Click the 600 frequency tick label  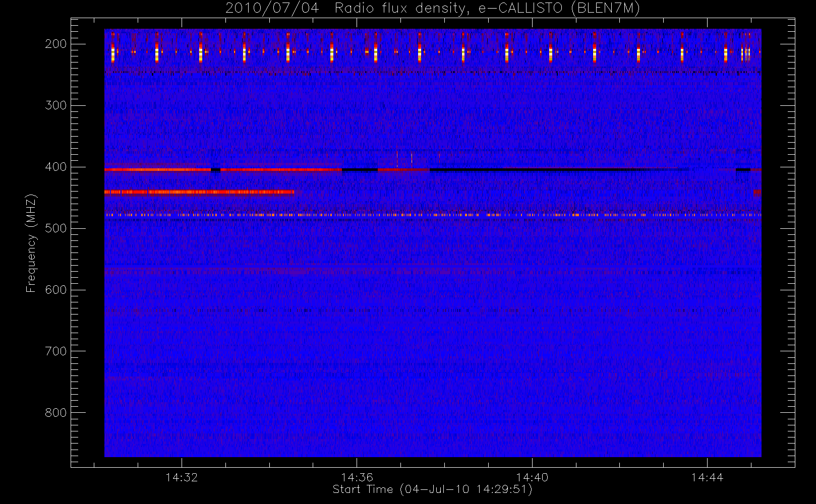[55, 290]
